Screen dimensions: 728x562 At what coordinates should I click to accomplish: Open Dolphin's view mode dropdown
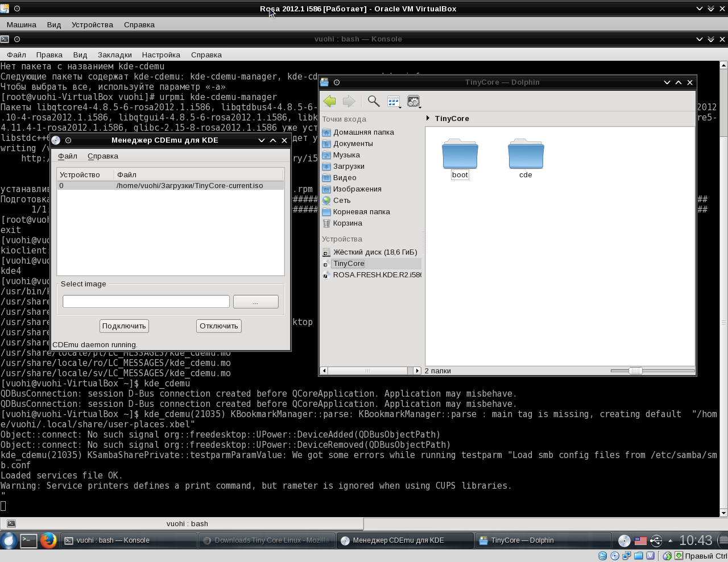point(394,102)
